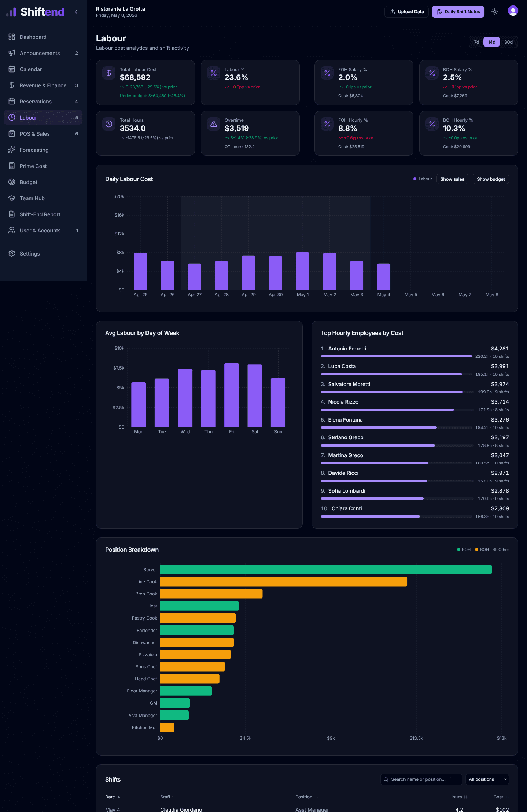Image resolution: width=527 pixels, height=812 pixels.
Task: Switch range to 30d
Action: coord(508,42)
